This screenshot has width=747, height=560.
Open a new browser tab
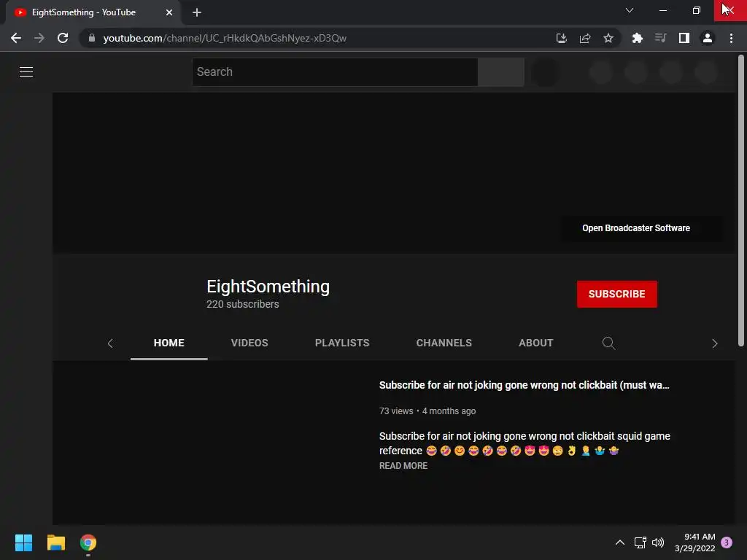(x=197, y=12)
